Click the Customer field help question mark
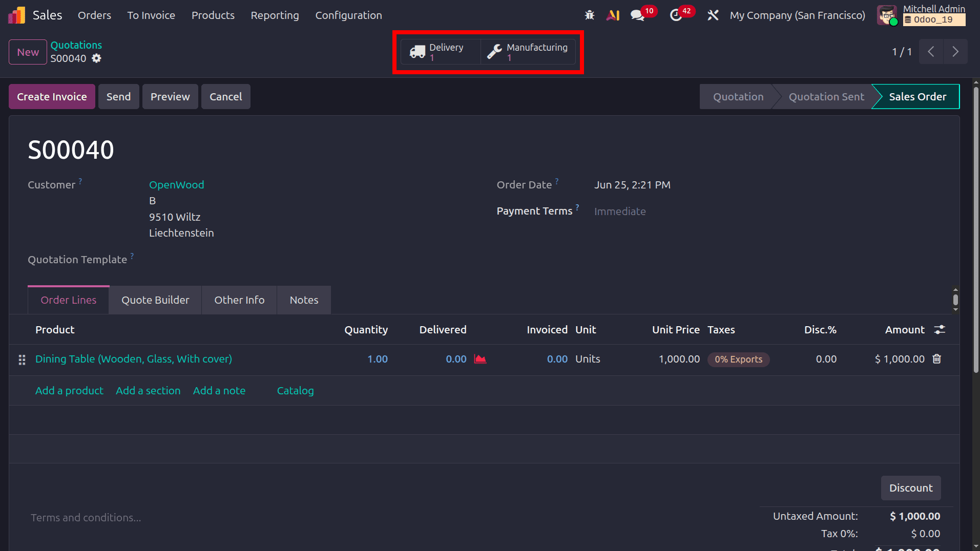980x551 pixels. click(80, 181)
